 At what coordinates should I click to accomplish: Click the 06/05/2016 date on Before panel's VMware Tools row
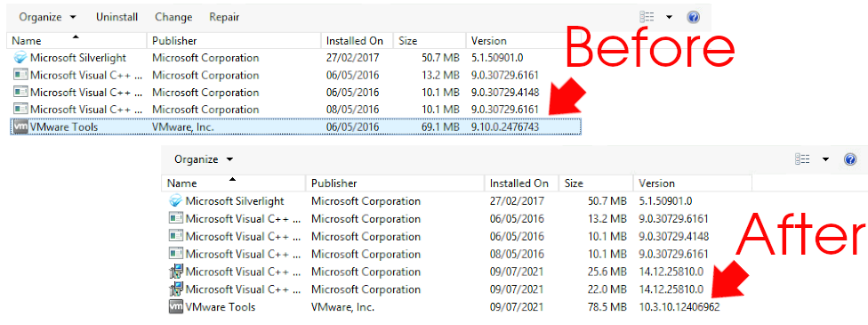(352, 127)
